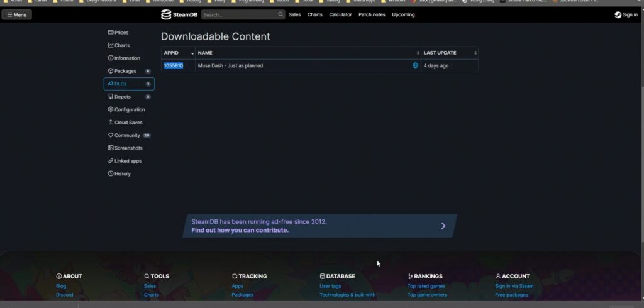Open Free packages footer link
This screenshot has height=308, width=644.
511,295
